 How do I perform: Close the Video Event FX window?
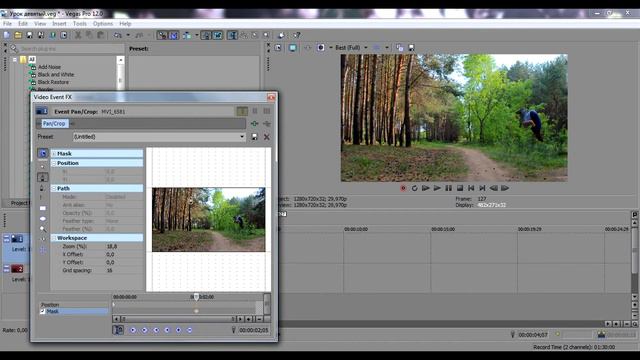[x=271, y=97]
